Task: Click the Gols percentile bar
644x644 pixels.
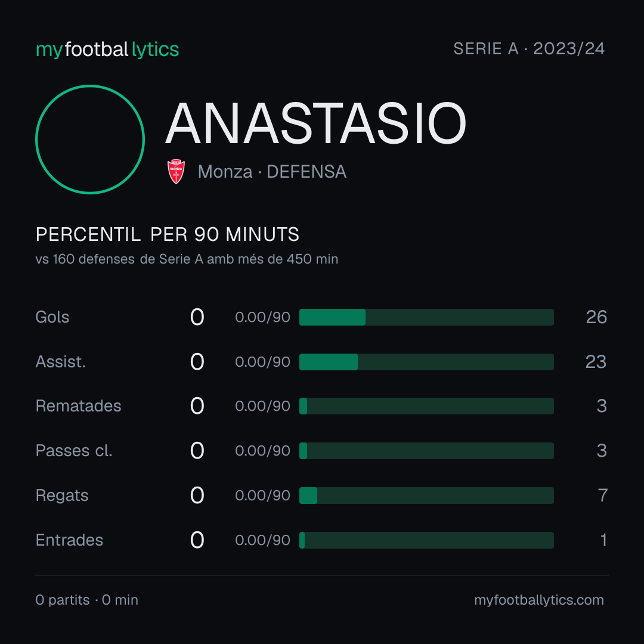Action: [426, 317]
